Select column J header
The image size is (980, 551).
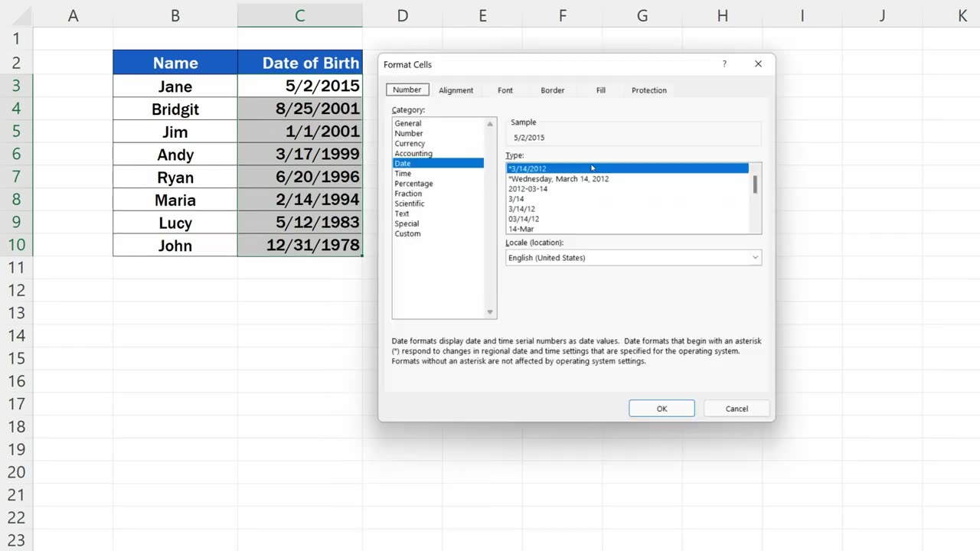coord(882,15)
